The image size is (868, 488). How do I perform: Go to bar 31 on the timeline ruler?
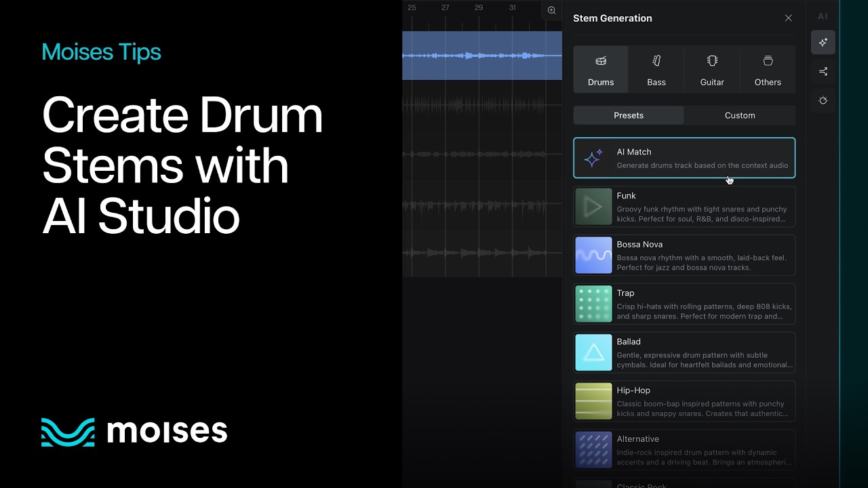512,7
